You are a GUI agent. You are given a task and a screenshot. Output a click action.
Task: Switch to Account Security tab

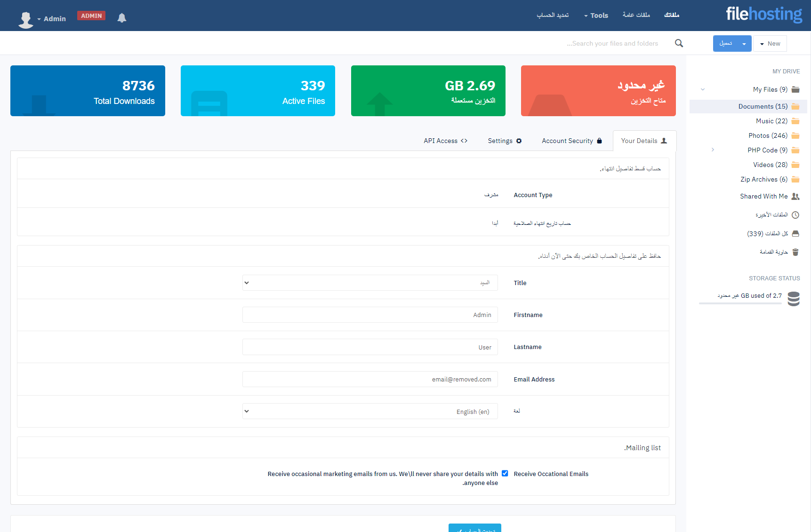tap(571, 141)
